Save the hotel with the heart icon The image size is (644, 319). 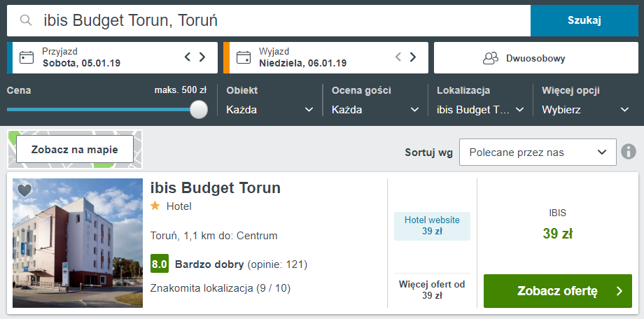(x=24, y=190)
